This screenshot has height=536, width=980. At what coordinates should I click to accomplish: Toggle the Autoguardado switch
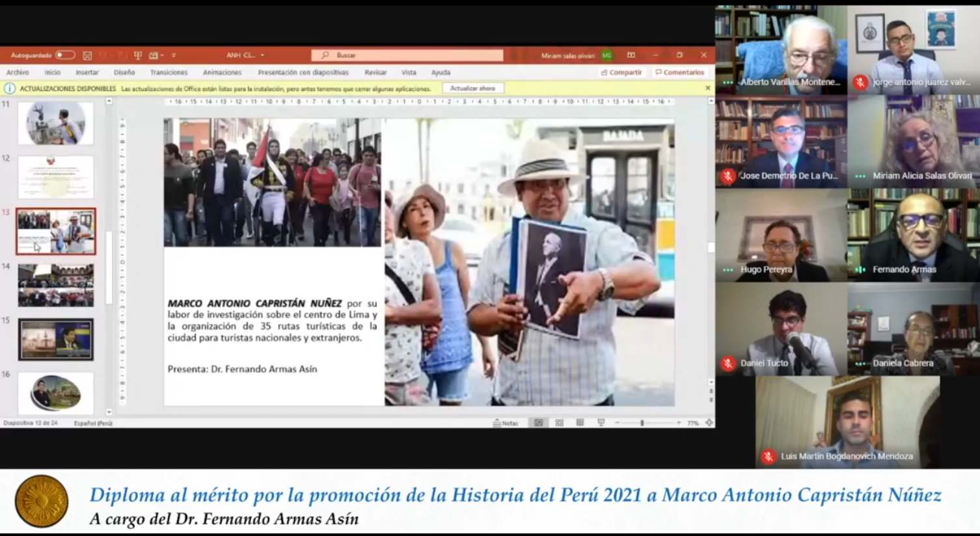(x=64, y=55)
